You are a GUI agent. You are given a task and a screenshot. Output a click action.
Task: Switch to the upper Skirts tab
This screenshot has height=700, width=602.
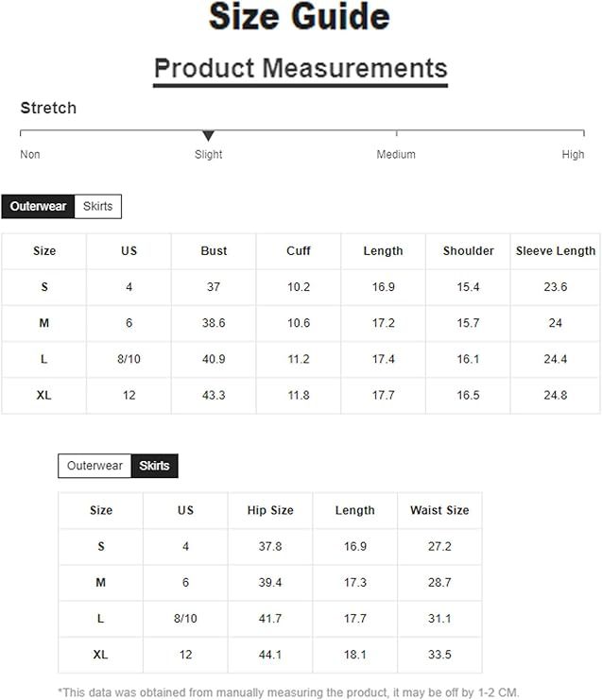coord(97,206)
